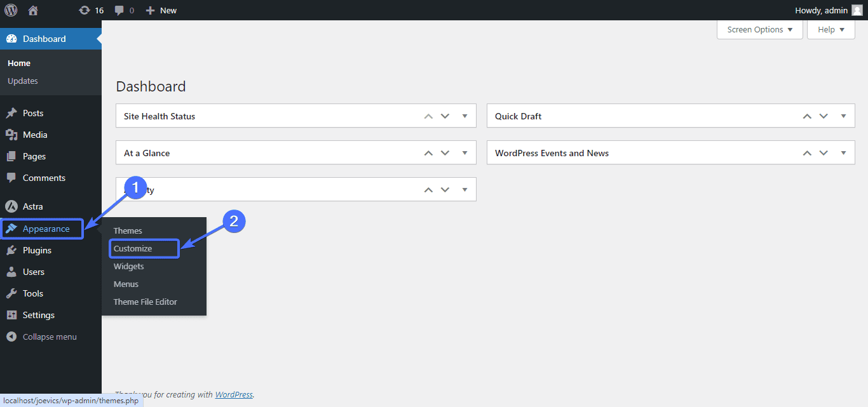Open the Dashboard sidebar menu
Screen dimensions: 868x407
coord(51,39)
